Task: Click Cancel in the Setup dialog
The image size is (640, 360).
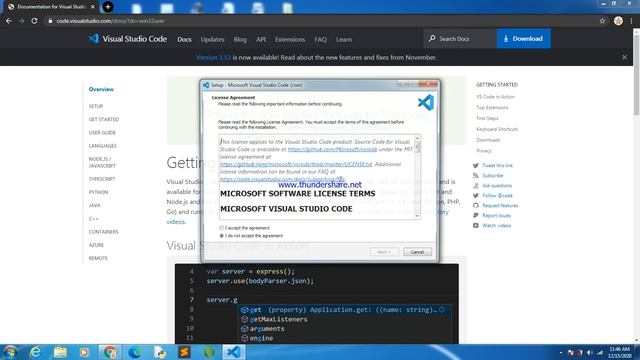Action: (417, 252)
